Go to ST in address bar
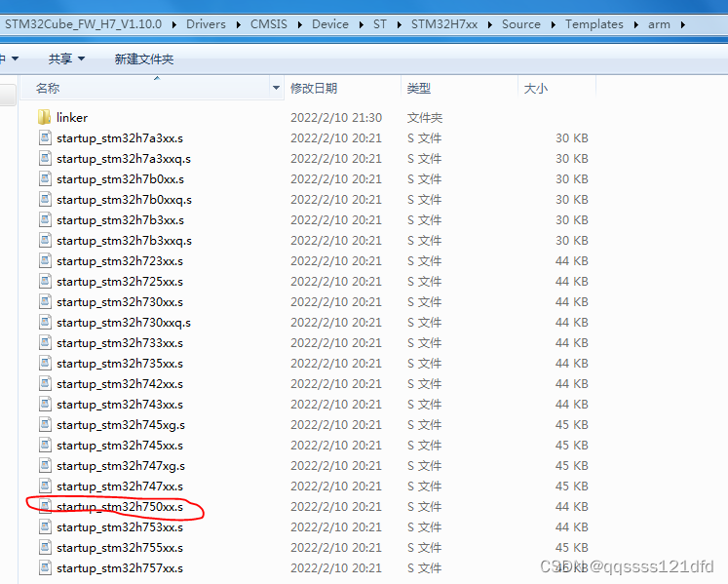Viewport: 728px width, 584px height. pyautogui.click(x=380, y=24)
